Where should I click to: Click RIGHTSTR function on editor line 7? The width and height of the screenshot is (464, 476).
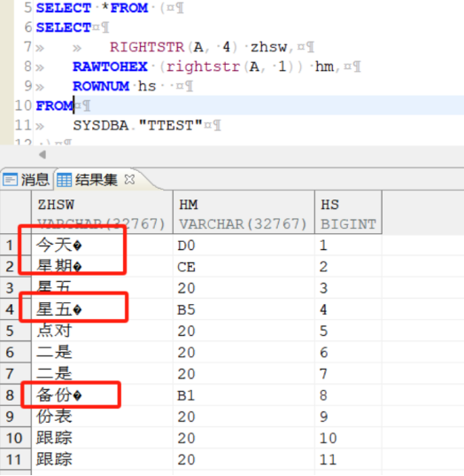(147, 47)
